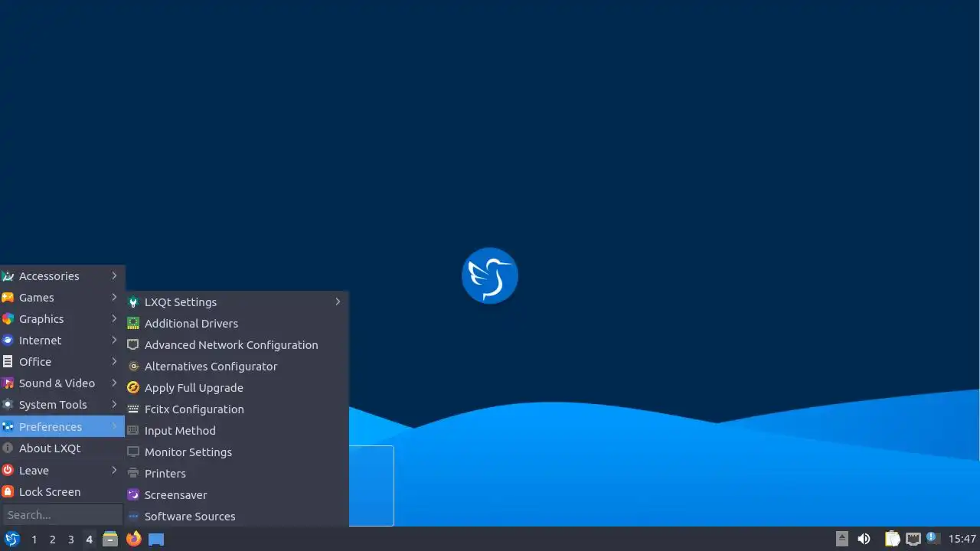The image size is (980, 551).
Task: Click the Lock Screen padlock icon
Action: [8, 492]
